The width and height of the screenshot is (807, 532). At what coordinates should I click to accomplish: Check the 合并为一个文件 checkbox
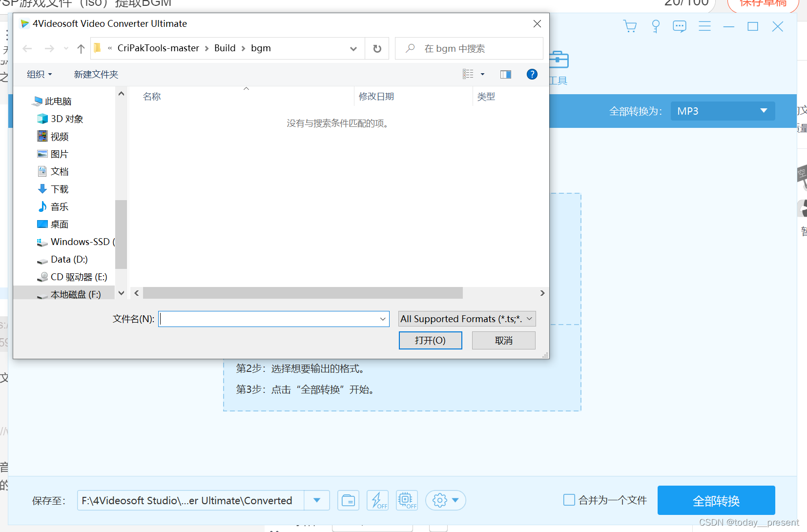click(569, 500)
